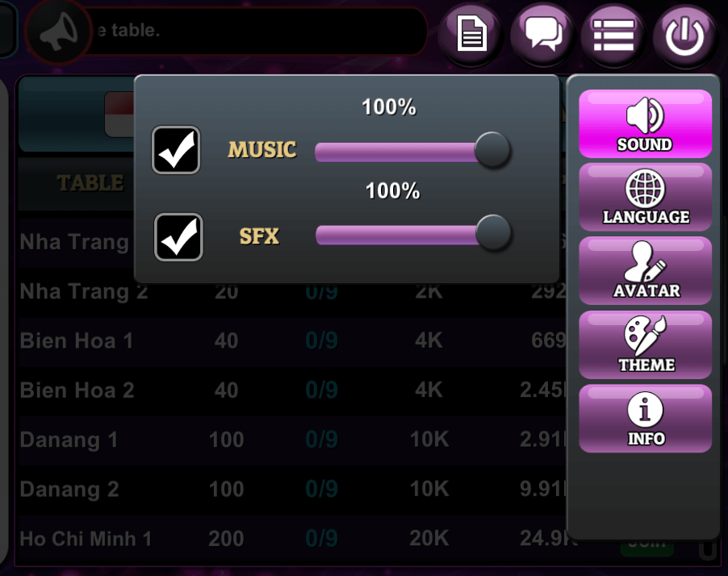Viewport: 728px width, 576px height.
Task: Select the Bien Hoa 1 table row
Action: (x=292, y=341)
